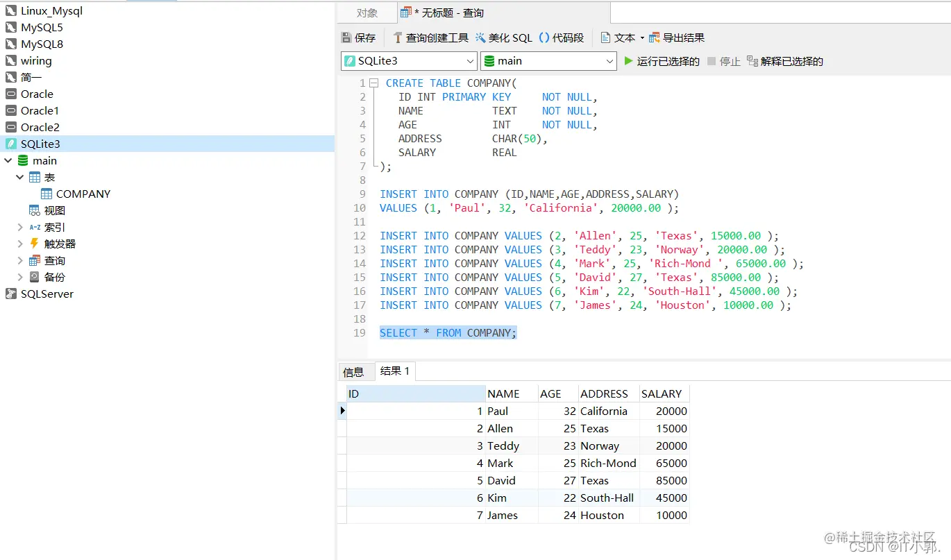Click the 触发器 lightning trigger icon

tap(35, 244)
